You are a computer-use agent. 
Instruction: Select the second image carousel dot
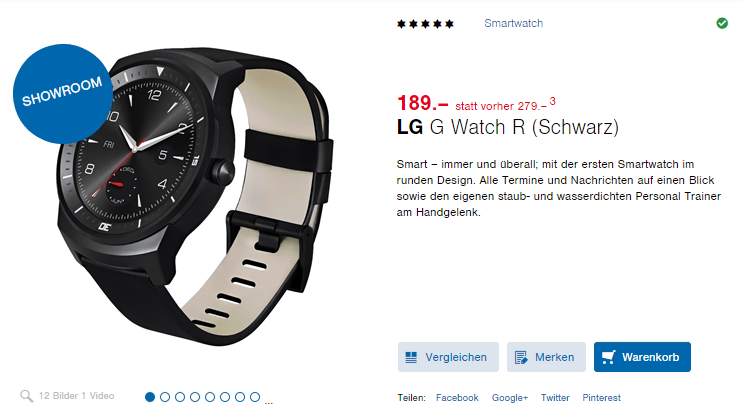pyautogui.click(x=165, y=397)
